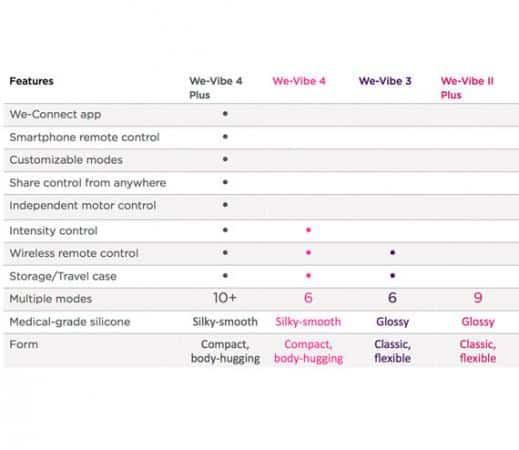The image size is (519, 450).
Task: Open the We-Vibe II Plus column header
Action: (467, 88)
